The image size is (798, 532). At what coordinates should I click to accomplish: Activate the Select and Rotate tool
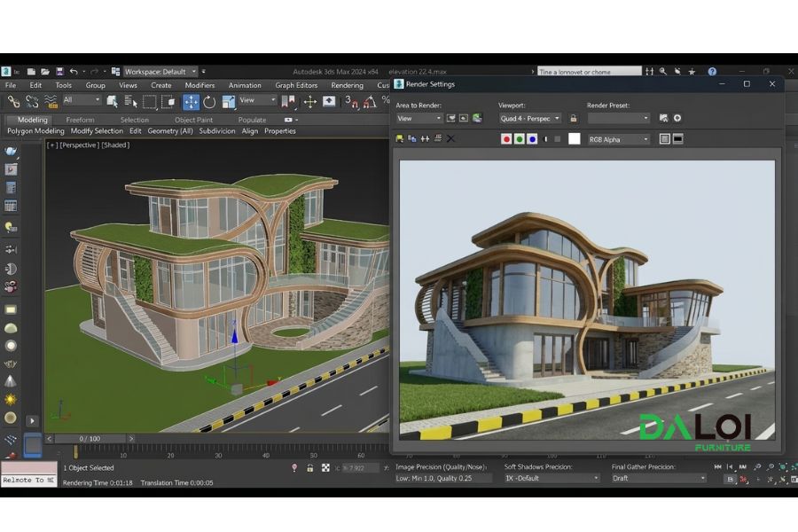209,102
